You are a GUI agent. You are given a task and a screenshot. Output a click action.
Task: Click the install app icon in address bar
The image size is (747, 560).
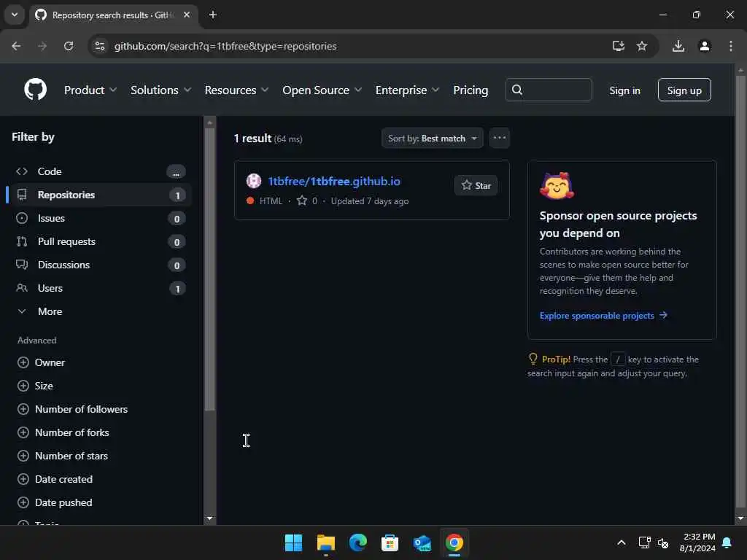pos(618,46)
